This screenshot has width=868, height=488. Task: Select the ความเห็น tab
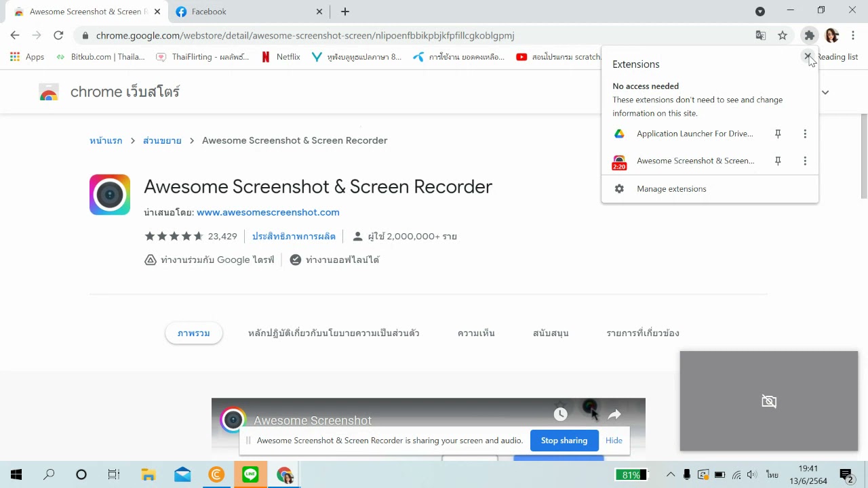pos(476,333)
